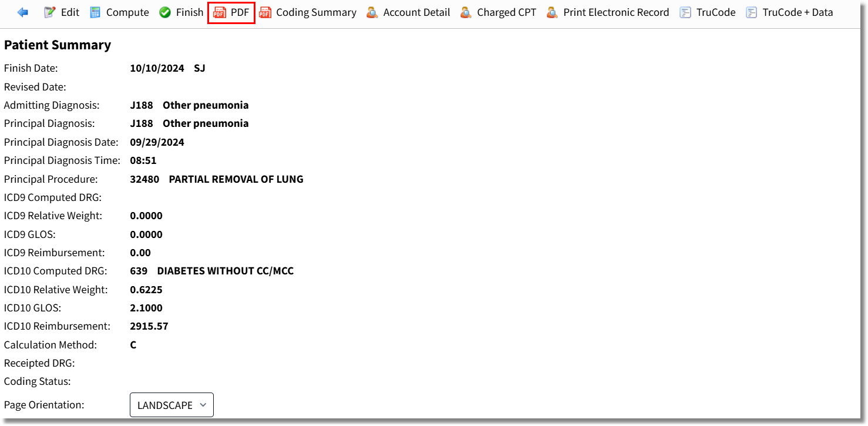The width and height of the screenshot is (868, 426).
Task: Expand the Page Orientation LANDSCAPE dropdown
Action: click(171, 405)
